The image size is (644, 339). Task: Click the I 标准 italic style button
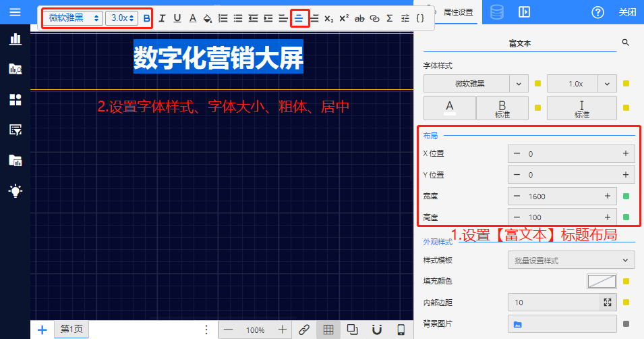click(x=581, y=108)
